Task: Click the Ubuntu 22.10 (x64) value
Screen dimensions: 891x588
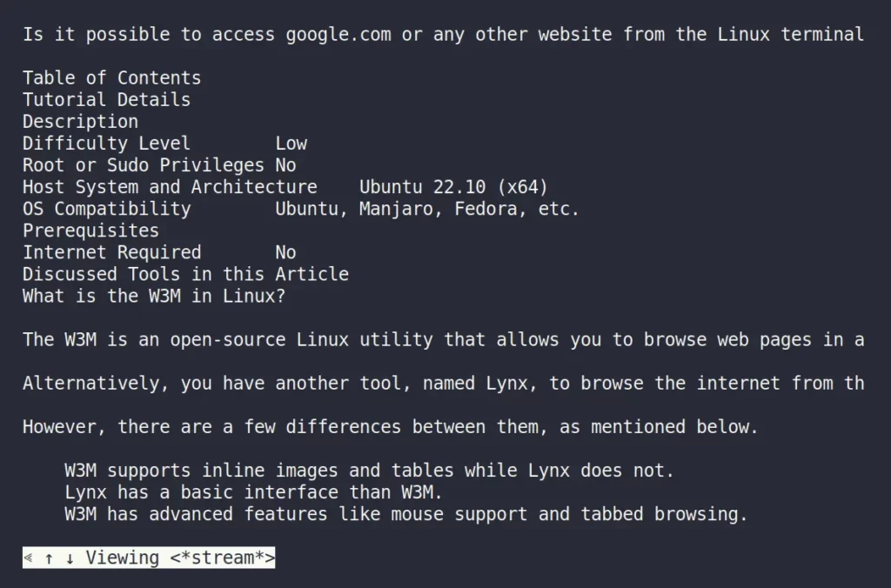Action: (453, 187)
